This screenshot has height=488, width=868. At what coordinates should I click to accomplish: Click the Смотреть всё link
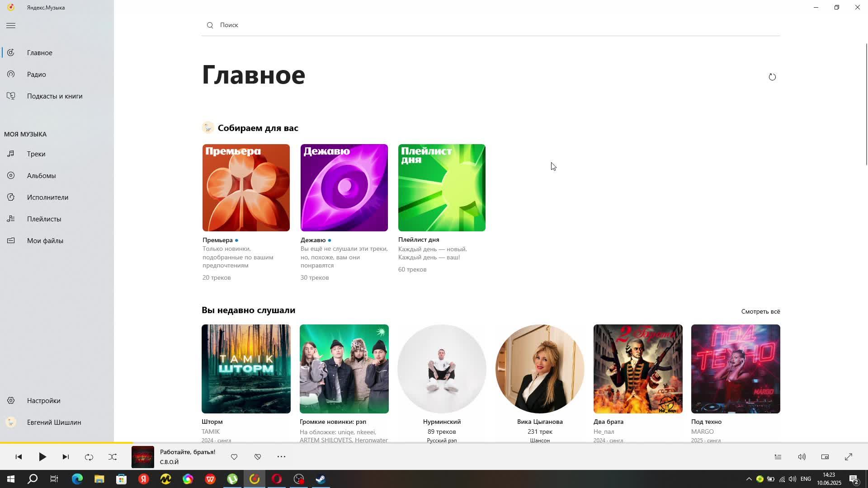click(x=760, y=311)
